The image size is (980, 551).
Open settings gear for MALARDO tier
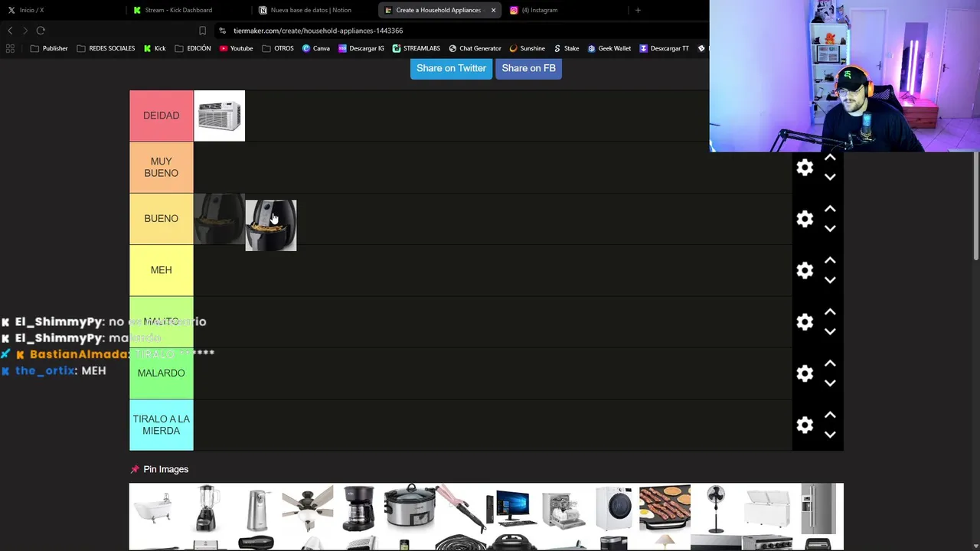[805, 373]
